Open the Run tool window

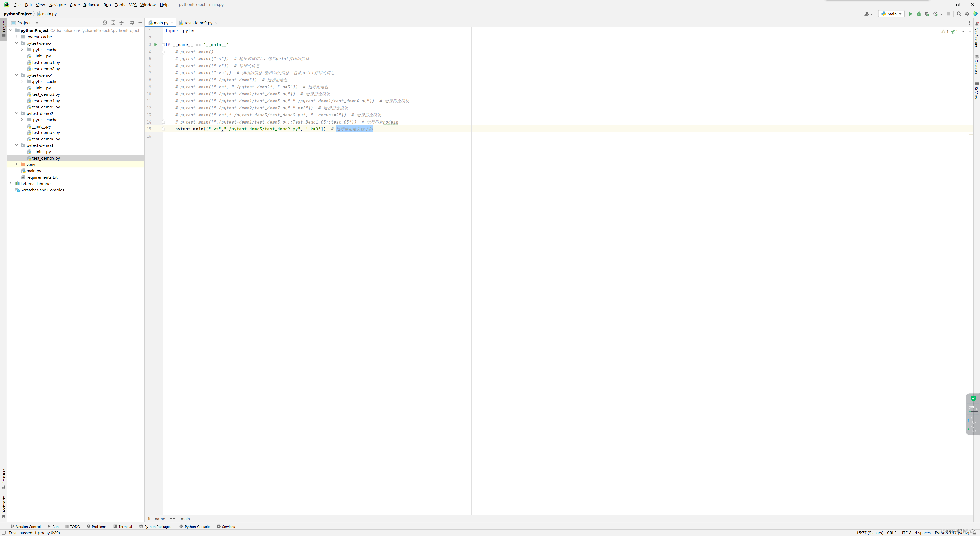pyautogui.click(x=53, y=527)
